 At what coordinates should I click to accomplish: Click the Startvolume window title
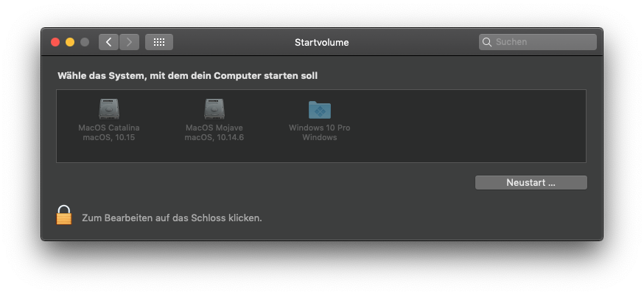click(321, 43)
